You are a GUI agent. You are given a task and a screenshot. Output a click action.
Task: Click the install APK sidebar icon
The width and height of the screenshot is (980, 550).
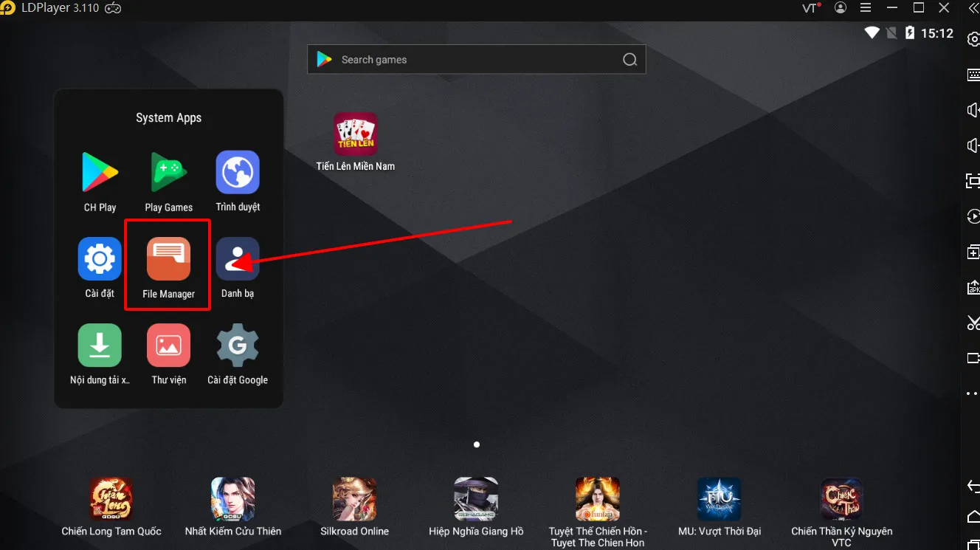973,287
